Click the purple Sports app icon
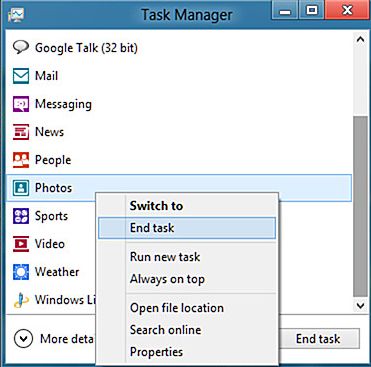The width and height of the screenshot is (371, 367). [x=21, y=216]
